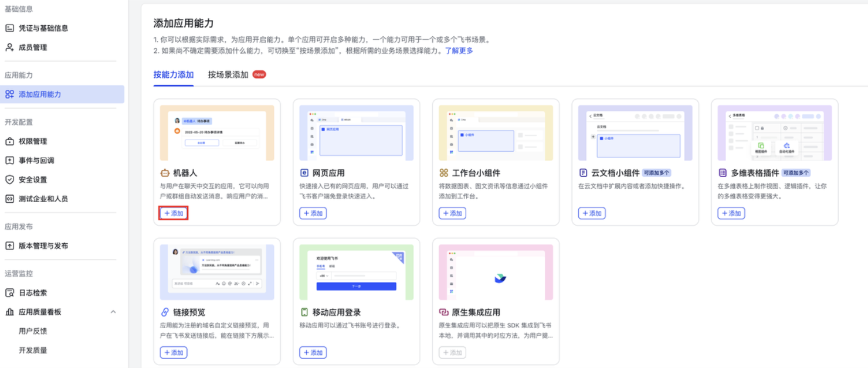Select the 按能力添加 tab

pyautogui.click(x=172, y=75)
